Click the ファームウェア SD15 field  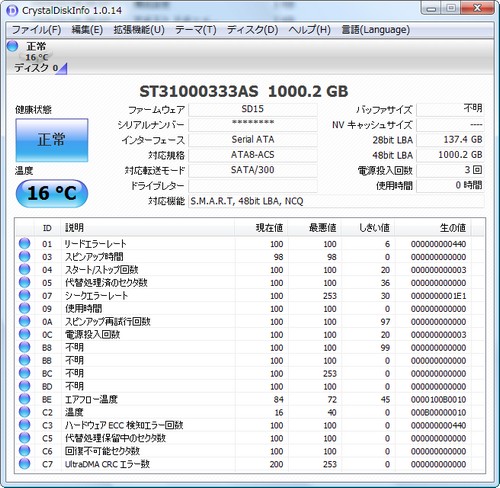click(253, 109)
